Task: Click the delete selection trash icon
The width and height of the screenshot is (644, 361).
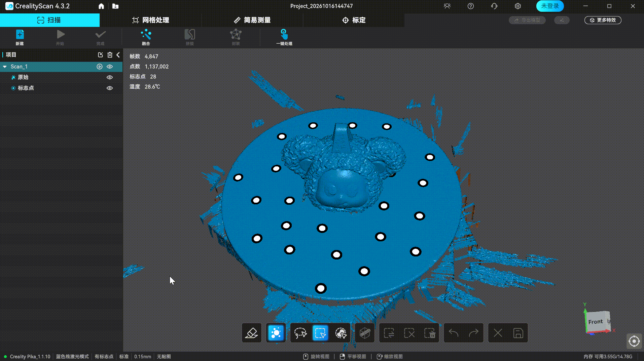Action: click(x=430, y=333)
